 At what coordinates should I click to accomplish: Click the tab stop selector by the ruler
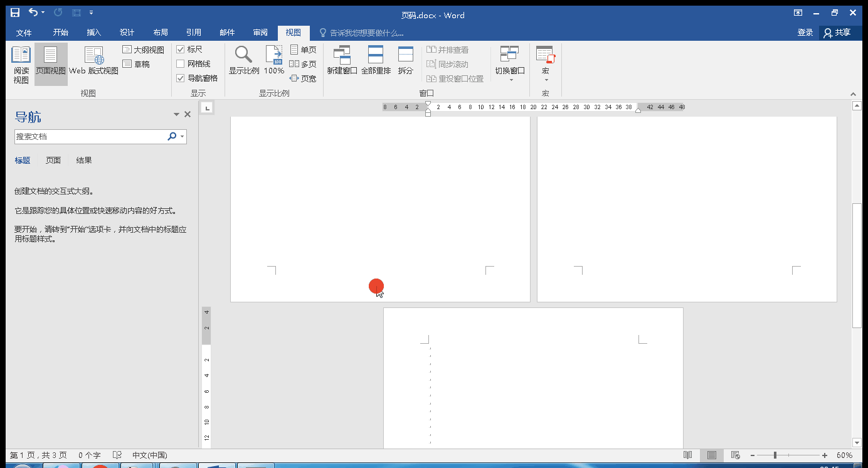tap(207, 107)
